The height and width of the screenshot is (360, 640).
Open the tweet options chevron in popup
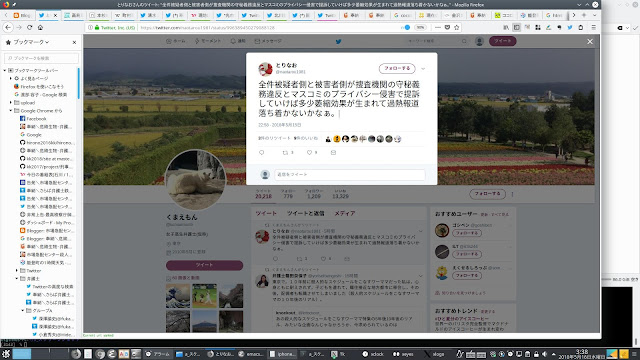423,69
